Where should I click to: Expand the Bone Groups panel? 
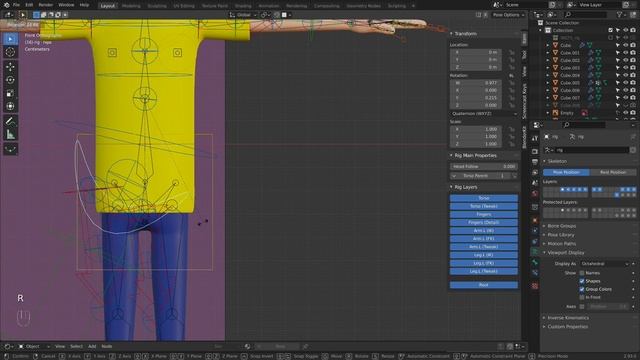pos(561,226)
